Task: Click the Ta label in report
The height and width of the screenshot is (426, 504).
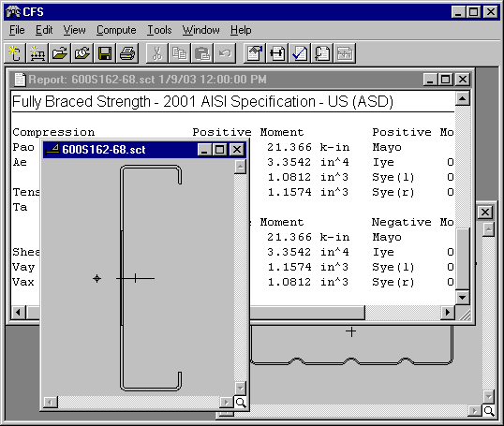Action: point(20,207)
